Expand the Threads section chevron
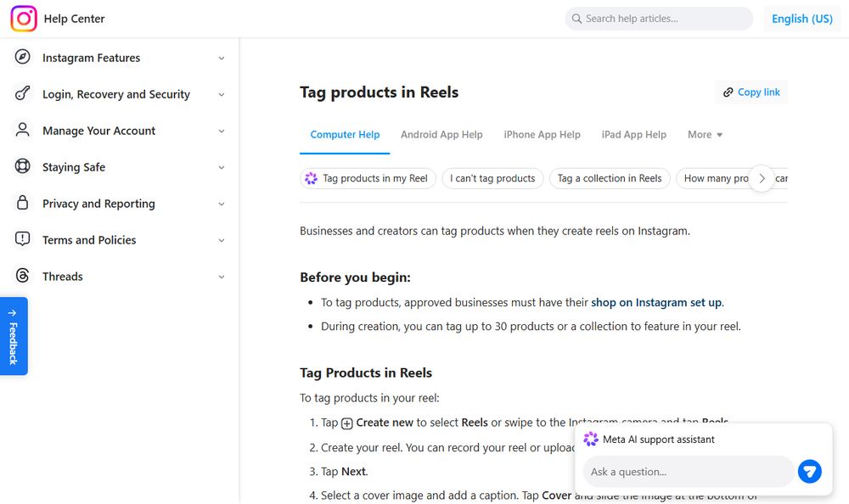 coord(222,277)
